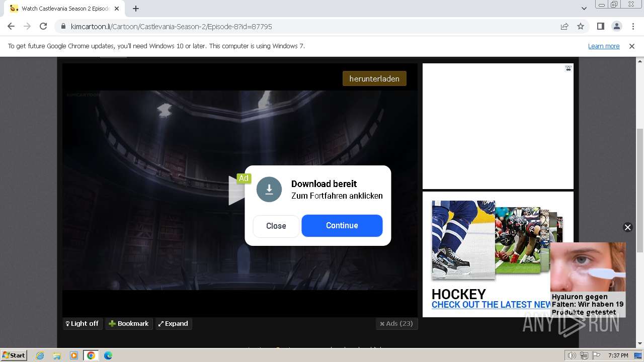Go back to the previous page

[x=11, y=26]
